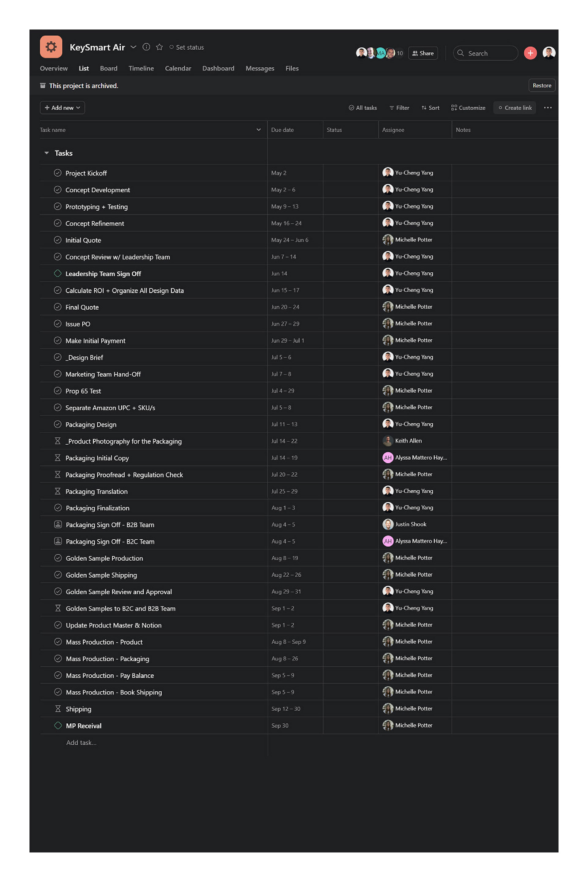Click the Assignee column header
The height and width of the screenshot is (882, 588).
(x=415, y=130)
